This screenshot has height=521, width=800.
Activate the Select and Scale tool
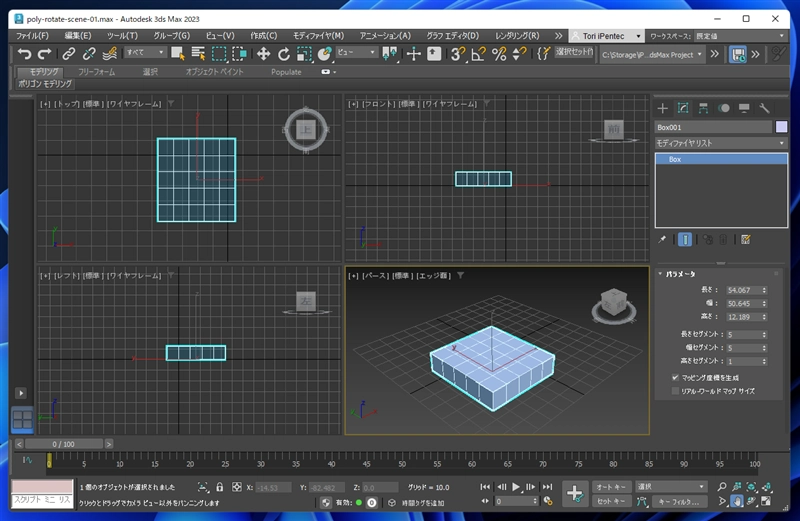click(304, 54)
